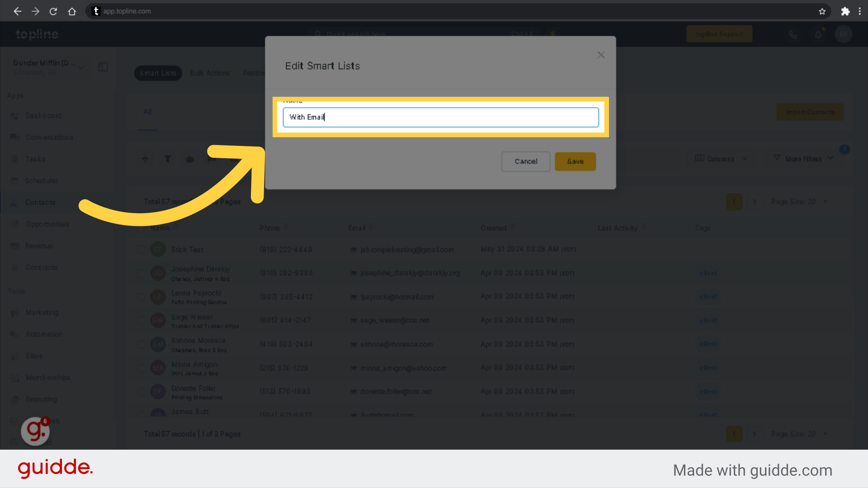Reload the browser page
Viewport: 868px width, 488px height.
(53, 11)
